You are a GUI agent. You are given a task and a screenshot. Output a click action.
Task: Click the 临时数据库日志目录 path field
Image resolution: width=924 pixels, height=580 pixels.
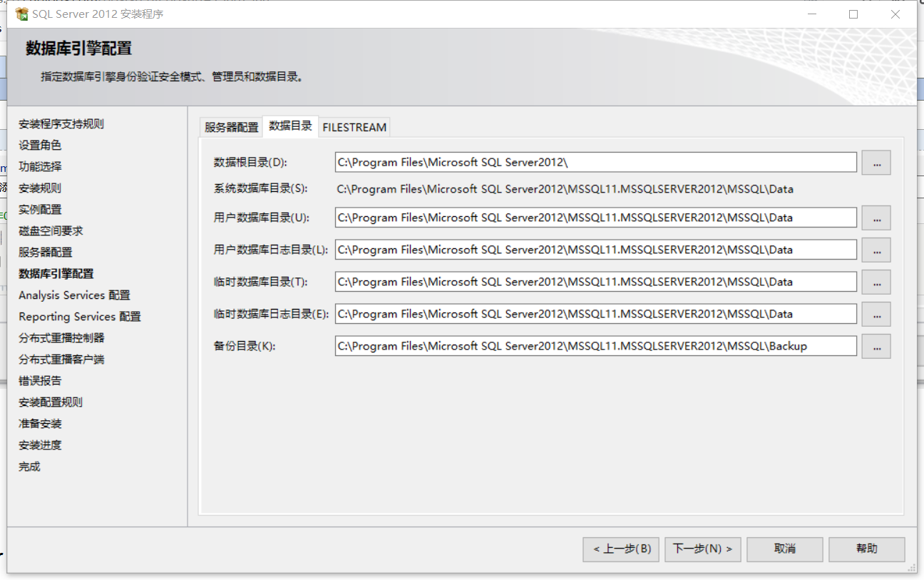(595, 314)
